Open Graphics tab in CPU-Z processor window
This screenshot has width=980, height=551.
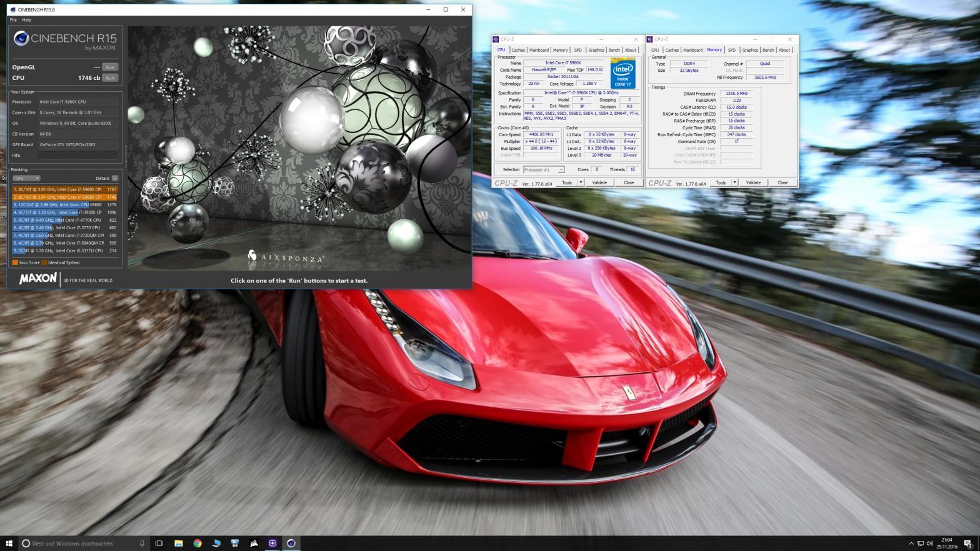click(596, 50)
